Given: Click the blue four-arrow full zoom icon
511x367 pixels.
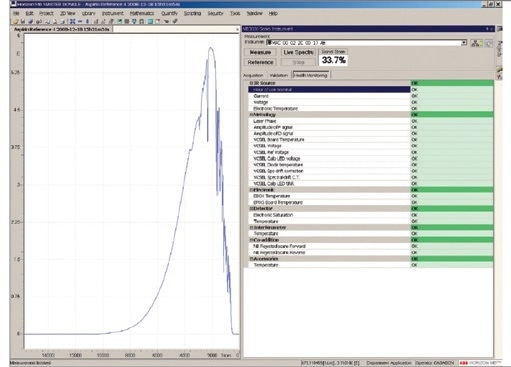Looking at the screenshot, I should pos(72,21).
